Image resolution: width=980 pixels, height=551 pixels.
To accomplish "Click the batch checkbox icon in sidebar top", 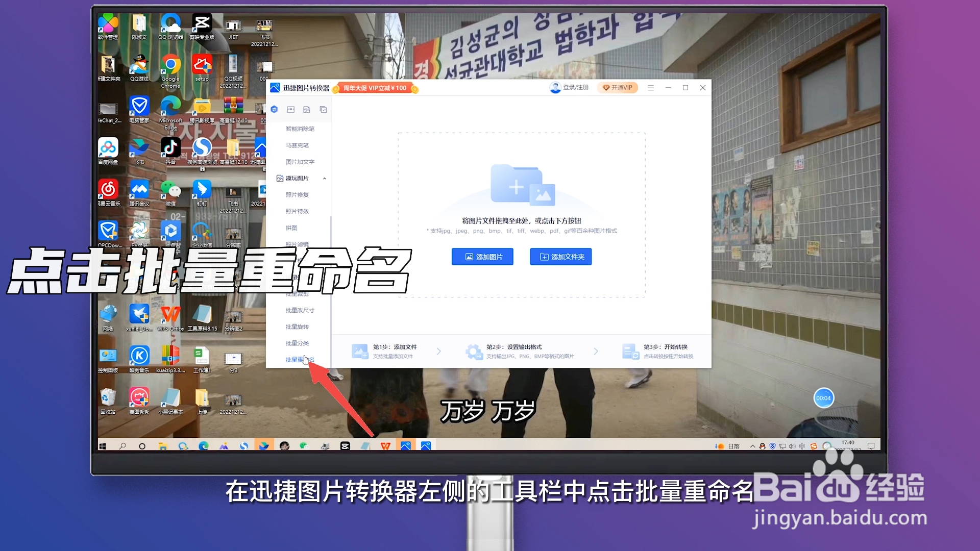I will point(323,109).
